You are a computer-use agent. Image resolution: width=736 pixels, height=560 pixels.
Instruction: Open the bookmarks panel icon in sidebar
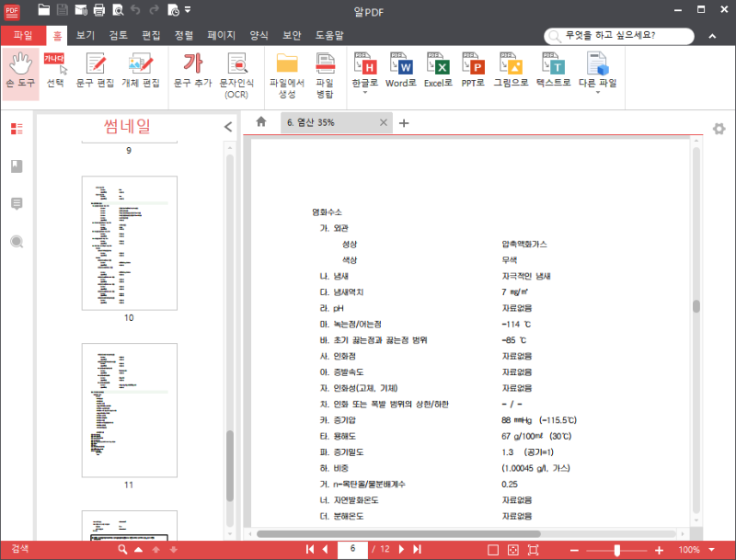[x=13, y=165]
